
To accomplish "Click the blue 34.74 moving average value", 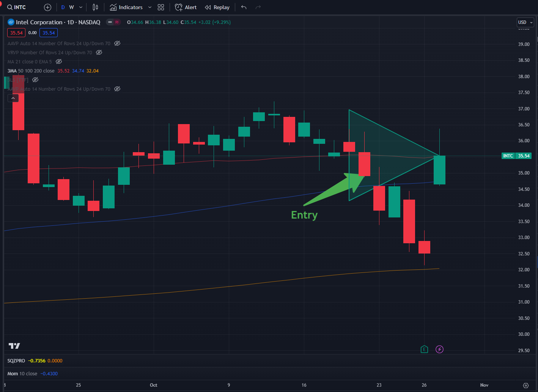I will pos(78,71).
